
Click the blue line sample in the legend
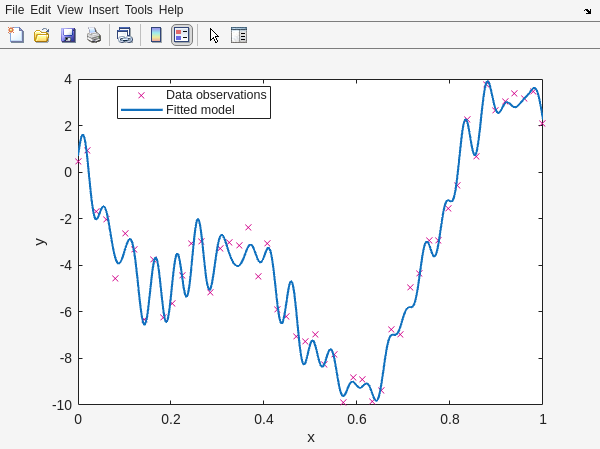(141, 110)
